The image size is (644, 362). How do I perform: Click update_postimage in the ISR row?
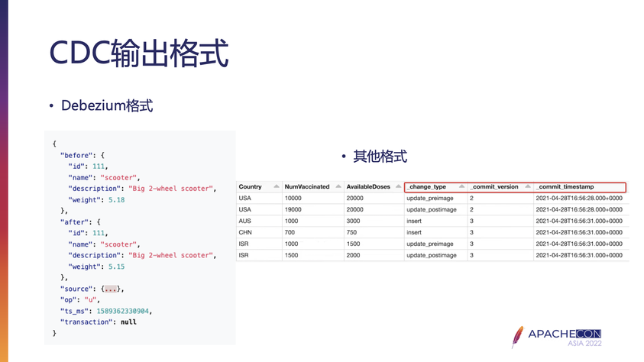pyautogui.click(x=432, y=256)
